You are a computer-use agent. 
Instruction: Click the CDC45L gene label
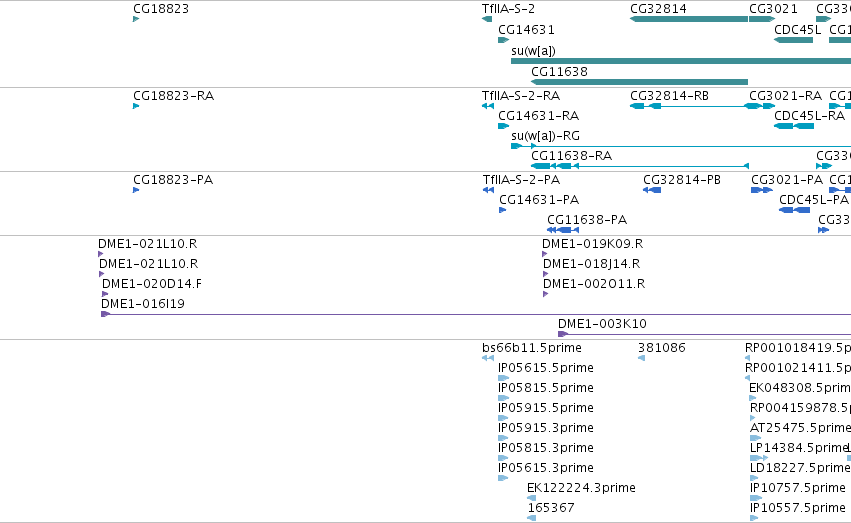[x=797, y=30]
